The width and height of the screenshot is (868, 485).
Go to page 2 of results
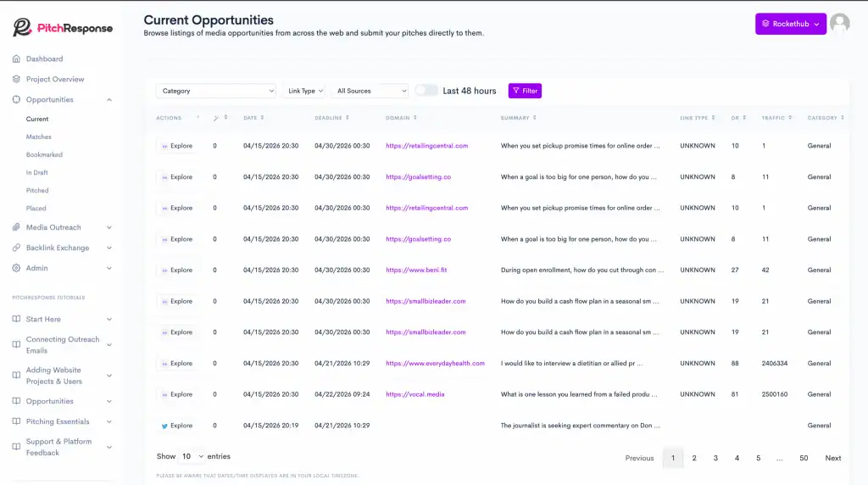pos(694,458)
